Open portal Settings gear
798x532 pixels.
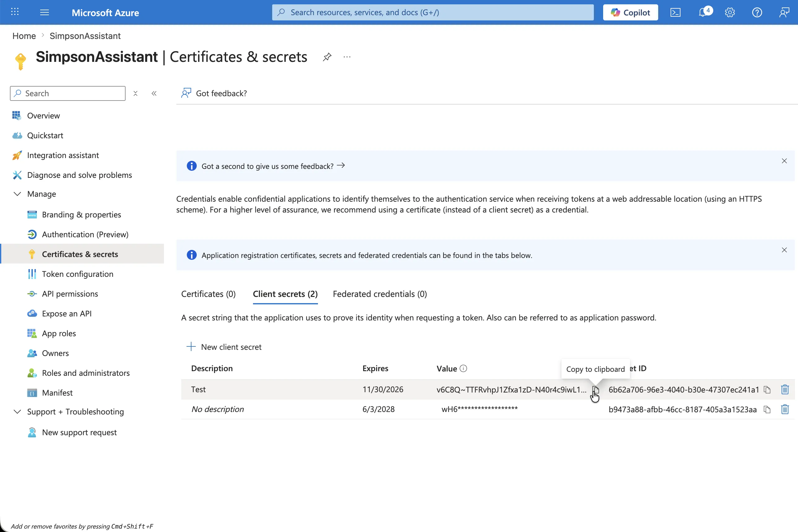click(730, 13)
